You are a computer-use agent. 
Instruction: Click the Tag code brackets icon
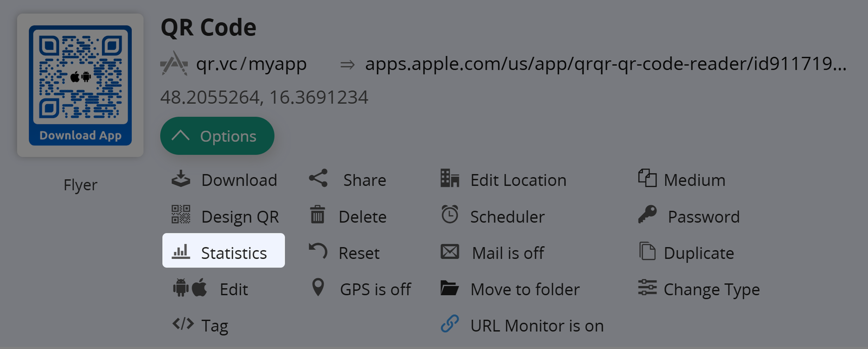(x=183, y=325)
